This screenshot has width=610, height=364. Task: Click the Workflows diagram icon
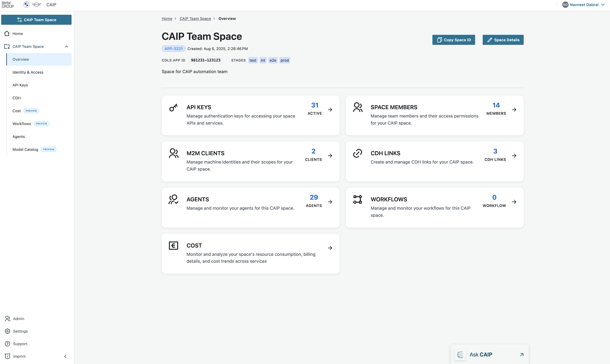click(358, 200)
